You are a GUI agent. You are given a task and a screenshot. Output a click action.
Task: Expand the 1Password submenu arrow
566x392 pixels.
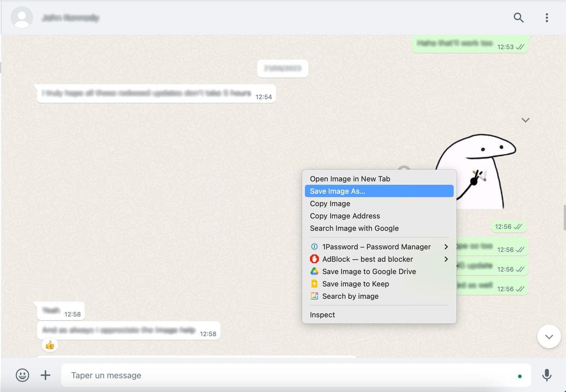(x=446, y=247)
